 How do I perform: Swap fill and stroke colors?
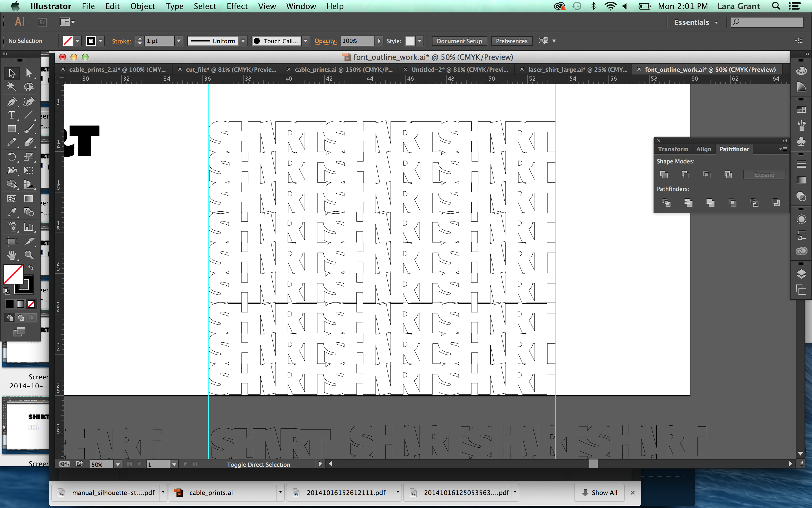(31, 268)
